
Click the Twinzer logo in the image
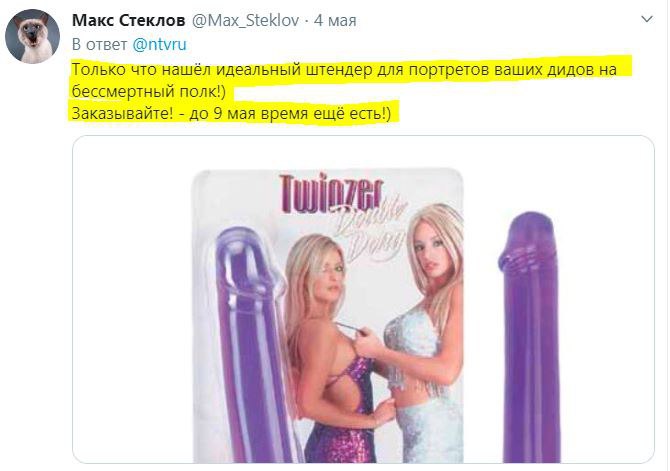click(x=331, y=193)
